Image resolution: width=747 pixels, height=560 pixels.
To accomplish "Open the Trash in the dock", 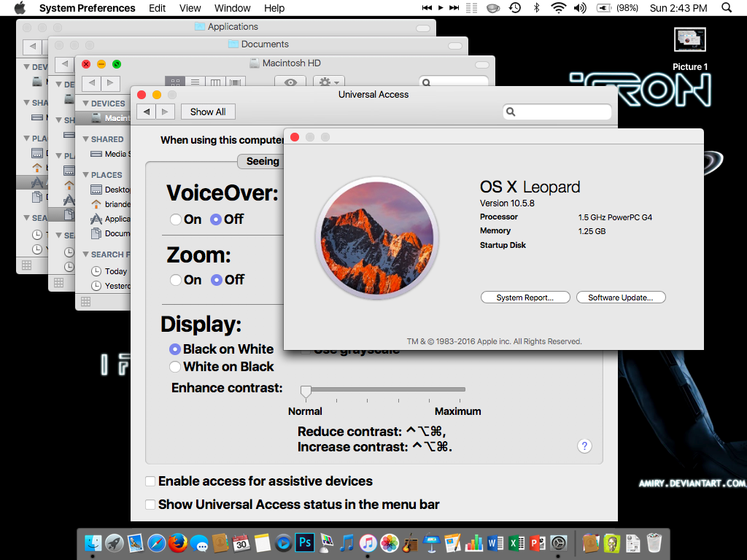I will pos(654,542).
